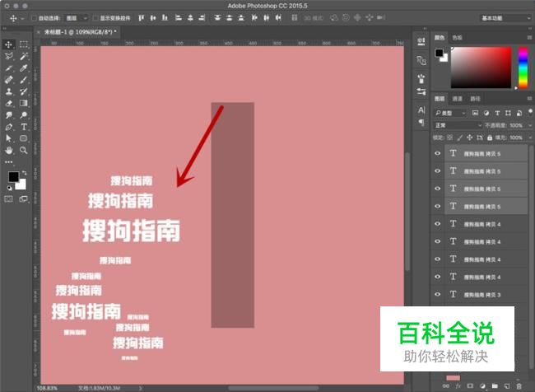Select the Clone Stamp tool
The width and height of the screenshot is (535, 392).
(x=8, y=91)
